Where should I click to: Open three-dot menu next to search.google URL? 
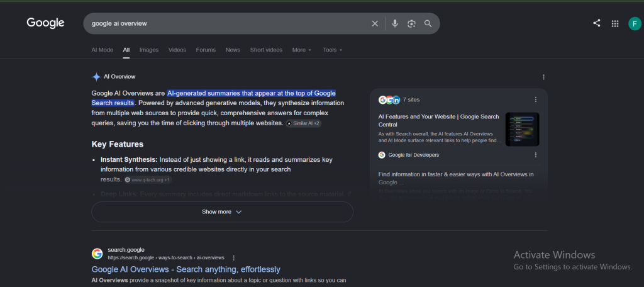click(x=234, y=258)
